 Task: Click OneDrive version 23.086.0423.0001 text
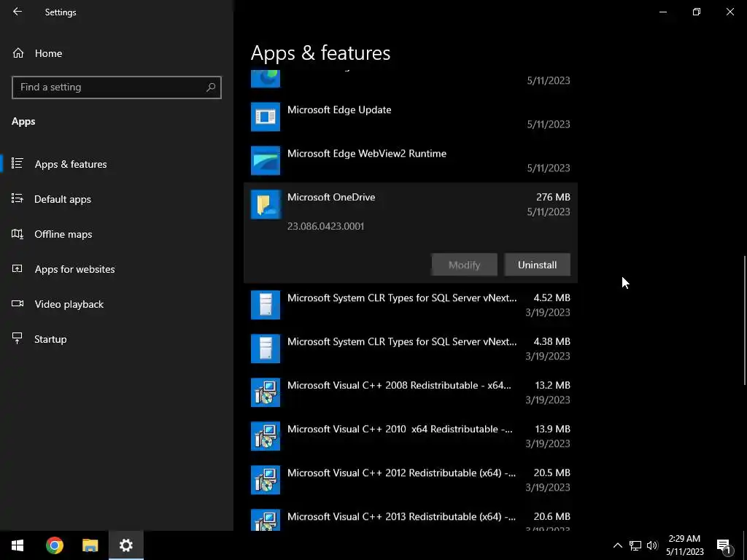tap(325, 226)
